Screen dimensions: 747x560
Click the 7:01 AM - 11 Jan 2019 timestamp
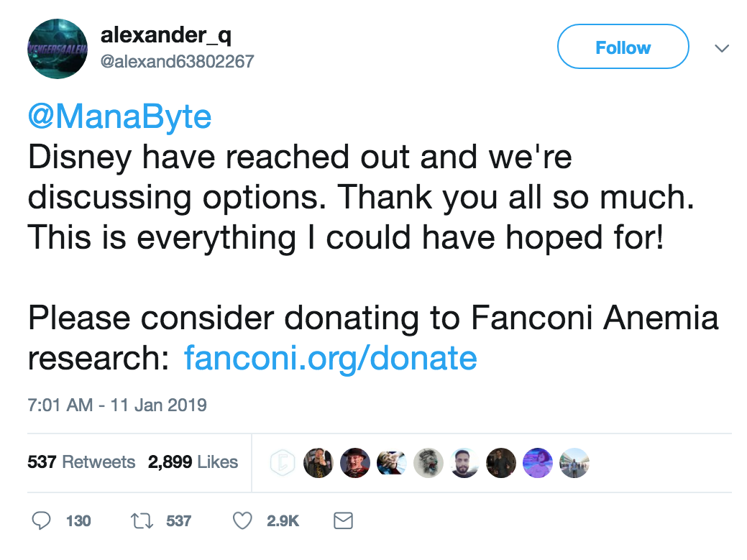click(x=117, y=405)
